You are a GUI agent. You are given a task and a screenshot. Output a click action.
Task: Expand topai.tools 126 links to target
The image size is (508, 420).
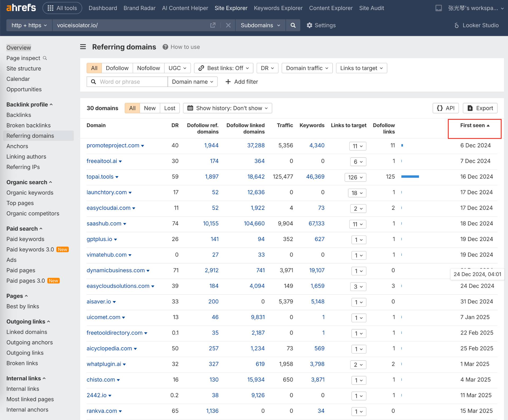point(355,177)
